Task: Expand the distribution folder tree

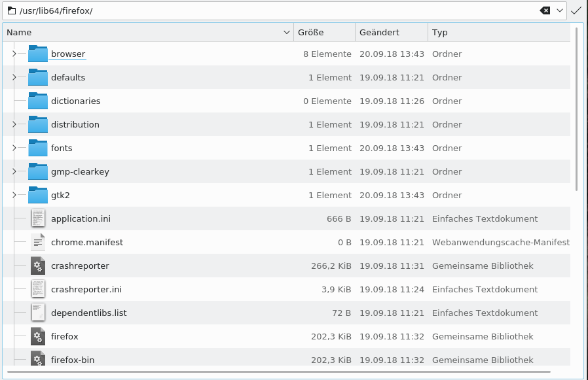Action: click(x=14, y=124)
